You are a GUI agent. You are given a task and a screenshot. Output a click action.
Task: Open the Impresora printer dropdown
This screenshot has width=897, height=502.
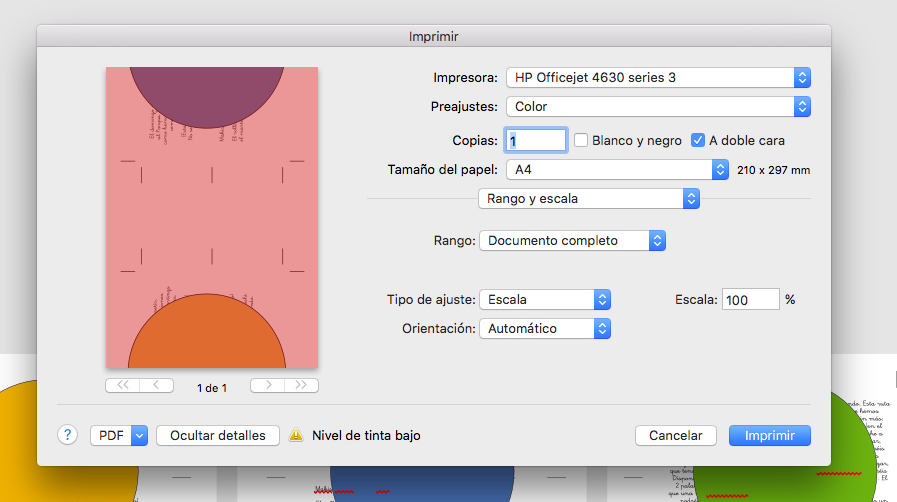658,78
